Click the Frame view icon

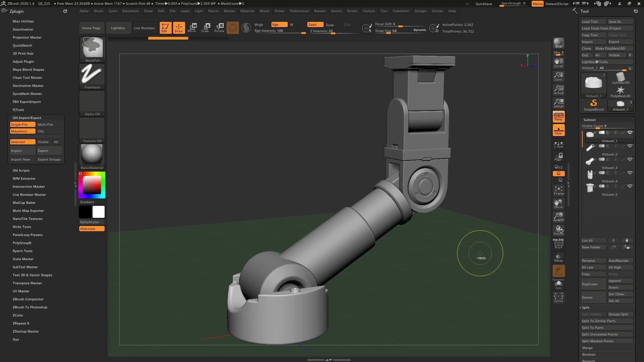point(558,190)
